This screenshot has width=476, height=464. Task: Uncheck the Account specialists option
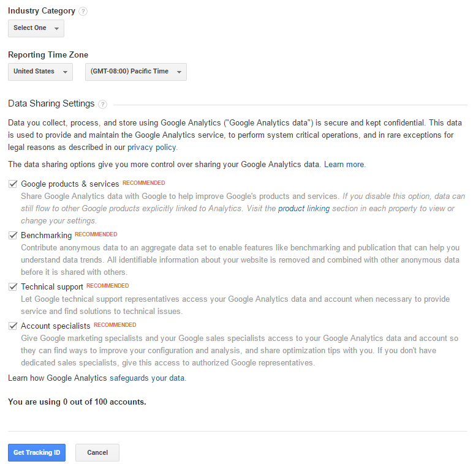pos(13,326)
